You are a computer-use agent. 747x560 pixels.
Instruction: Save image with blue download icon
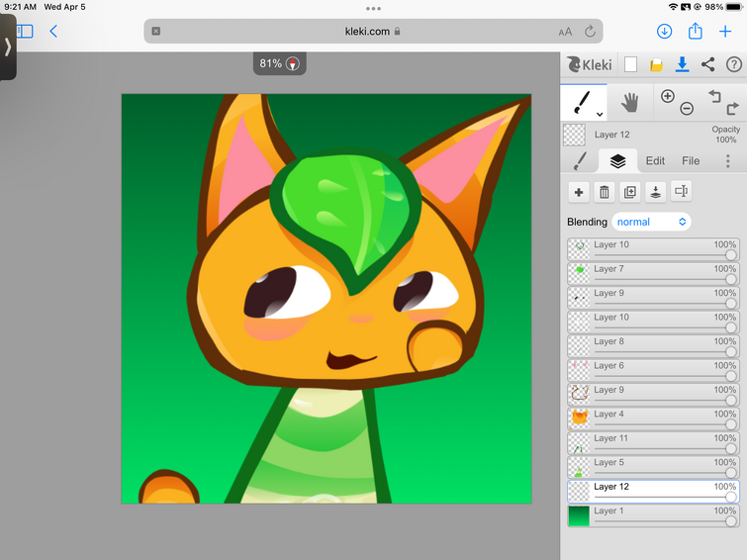tap(682, 65)
